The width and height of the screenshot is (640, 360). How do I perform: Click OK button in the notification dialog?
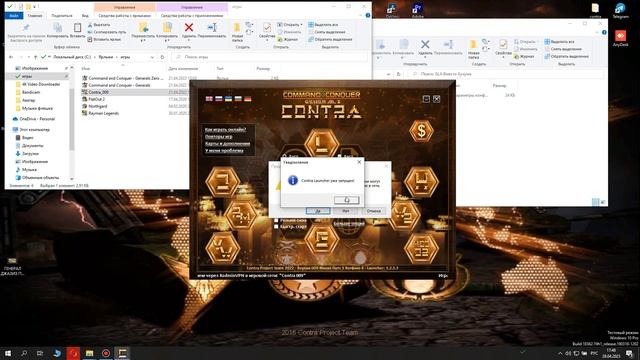347,200
